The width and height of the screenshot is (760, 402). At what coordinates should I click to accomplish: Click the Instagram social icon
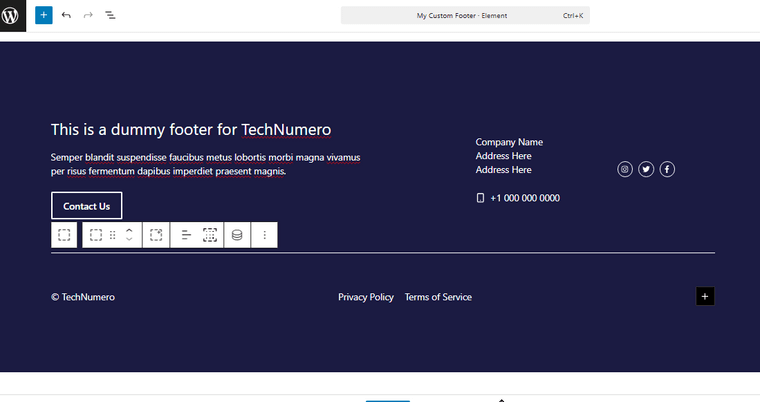625,169
